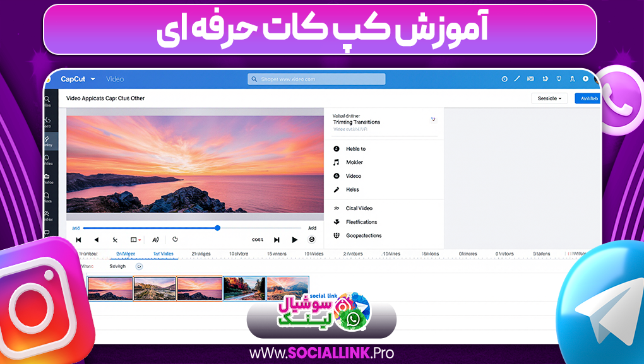
Task: Click the blue aod label by slider
Action: pyautogui.click(x=76, y=228)
